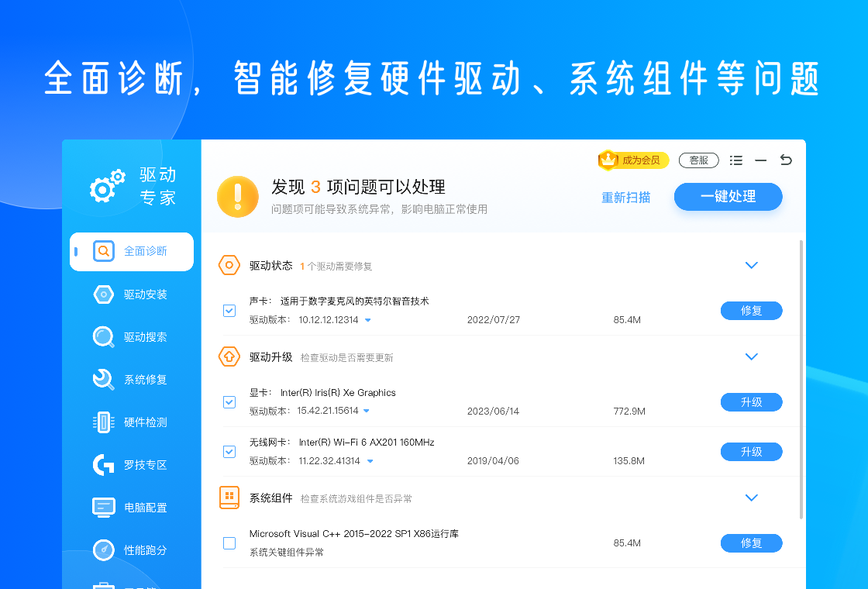Open version dropdown for 10.12.12.12314

pos(368,320)
